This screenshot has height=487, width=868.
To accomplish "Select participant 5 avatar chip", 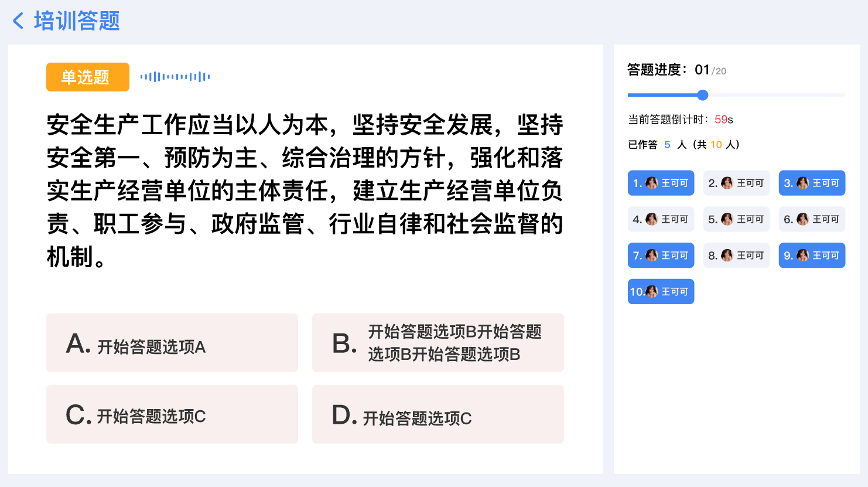I will pos(736,219).
